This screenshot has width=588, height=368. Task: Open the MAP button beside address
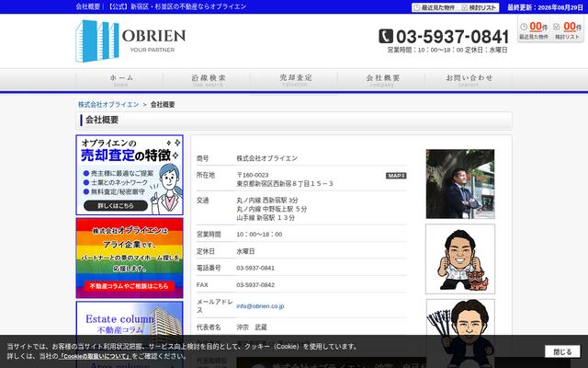coord(396,176)
